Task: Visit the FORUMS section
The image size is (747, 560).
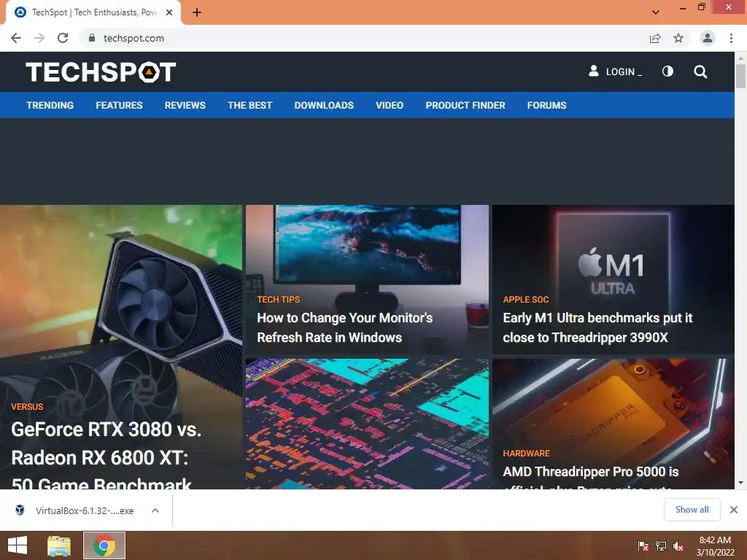Action: tap(546, 105)
